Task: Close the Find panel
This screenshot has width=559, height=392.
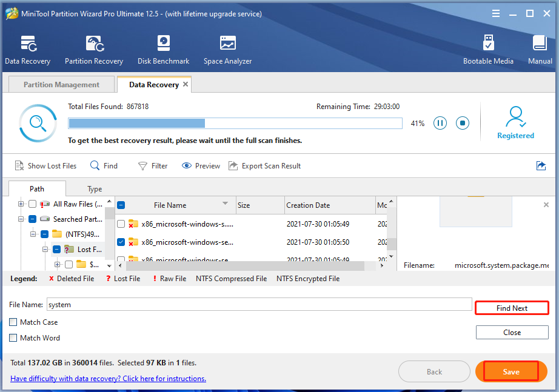Action: [x=512, y=332]
